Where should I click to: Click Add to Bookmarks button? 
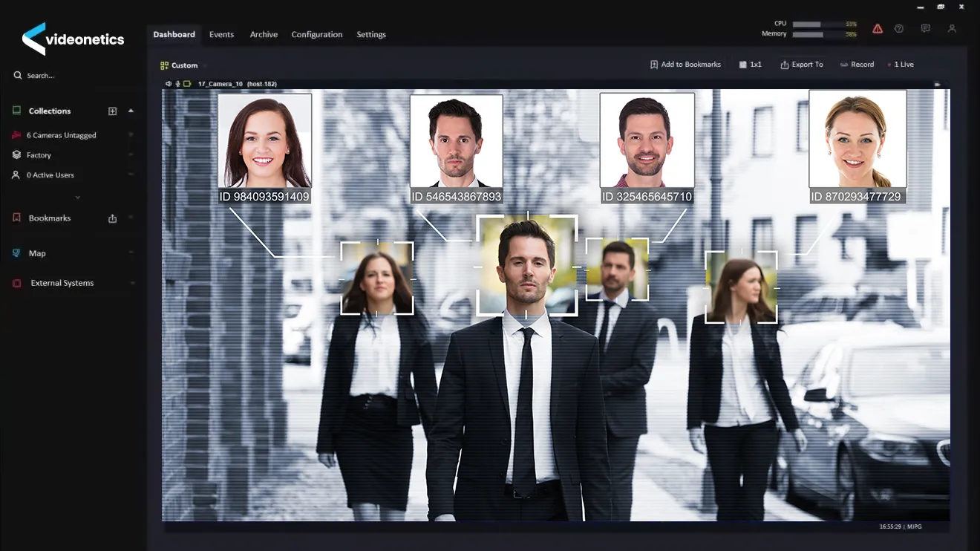click(x=685, y=65)
